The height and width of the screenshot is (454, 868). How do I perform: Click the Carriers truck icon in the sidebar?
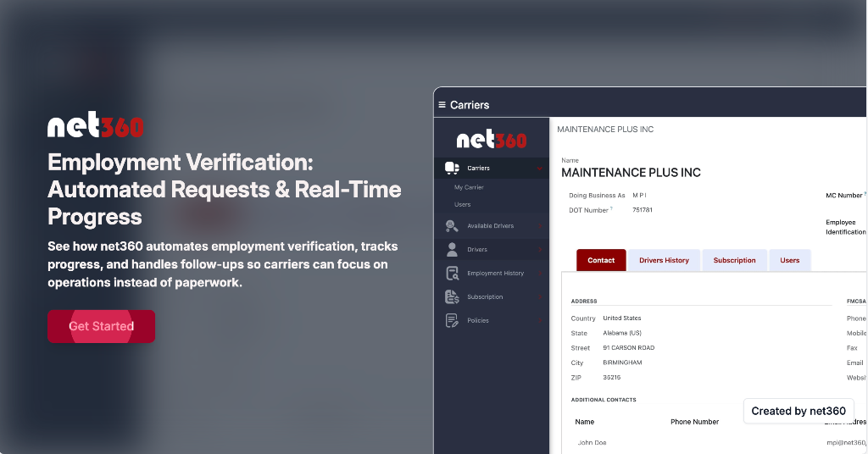tap(453, 168)
